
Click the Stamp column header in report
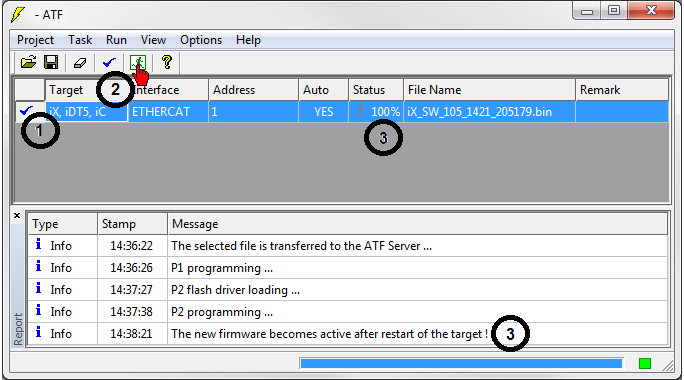(133, 224)
